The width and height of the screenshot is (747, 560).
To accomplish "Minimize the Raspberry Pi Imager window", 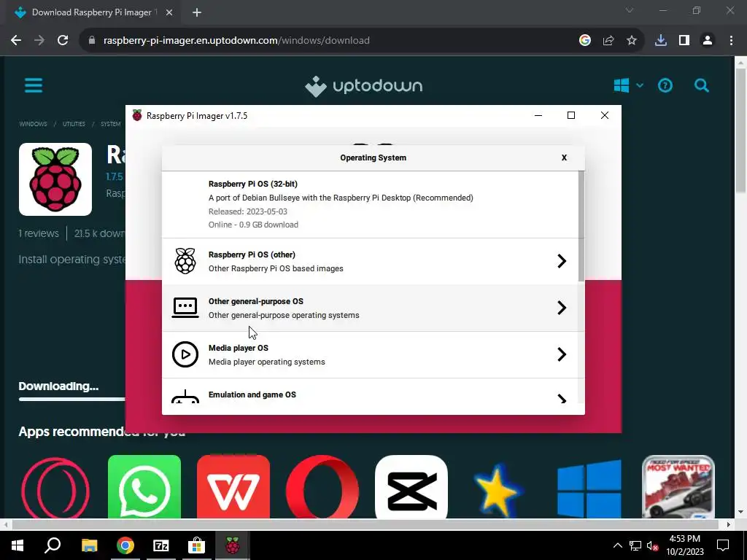I will coord(538,115).
